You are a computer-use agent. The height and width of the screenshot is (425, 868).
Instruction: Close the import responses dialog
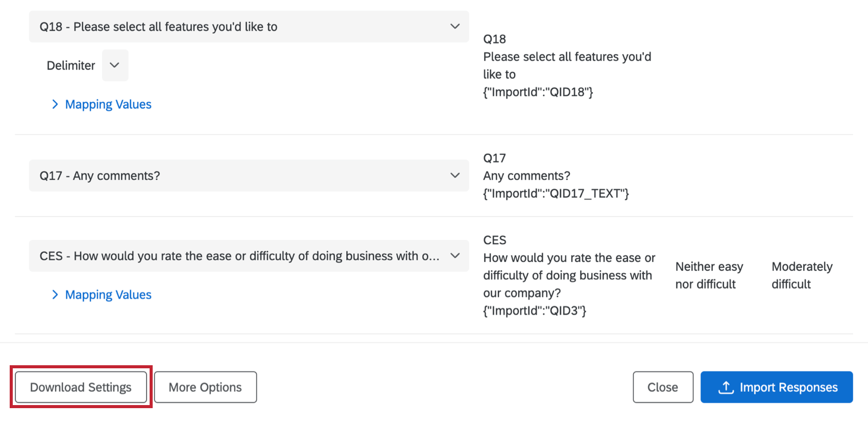[663, 387]
